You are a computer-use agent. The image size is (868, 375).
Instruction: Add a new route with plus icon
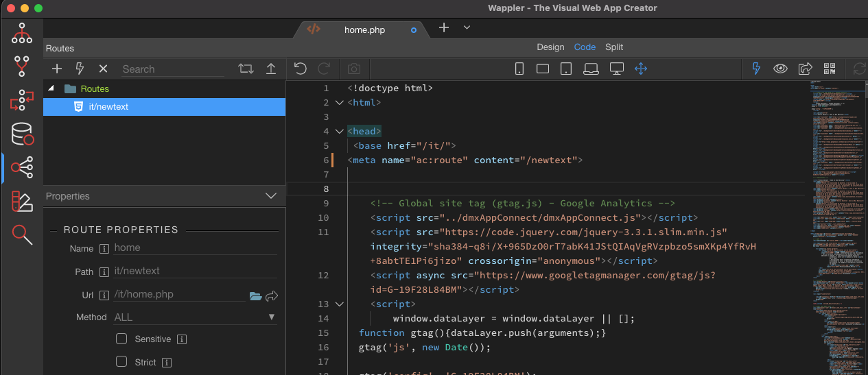pos(57,69)
